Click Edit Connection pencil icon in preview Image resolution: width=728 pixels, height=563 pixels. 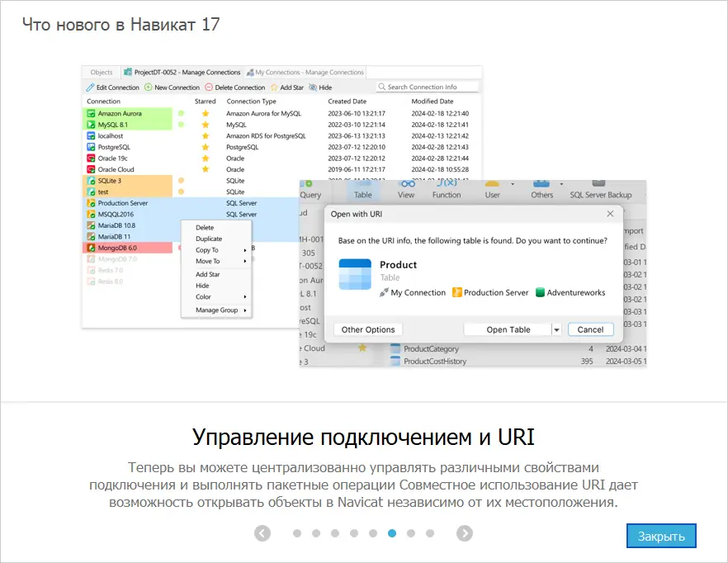click(x=90, y=88)
